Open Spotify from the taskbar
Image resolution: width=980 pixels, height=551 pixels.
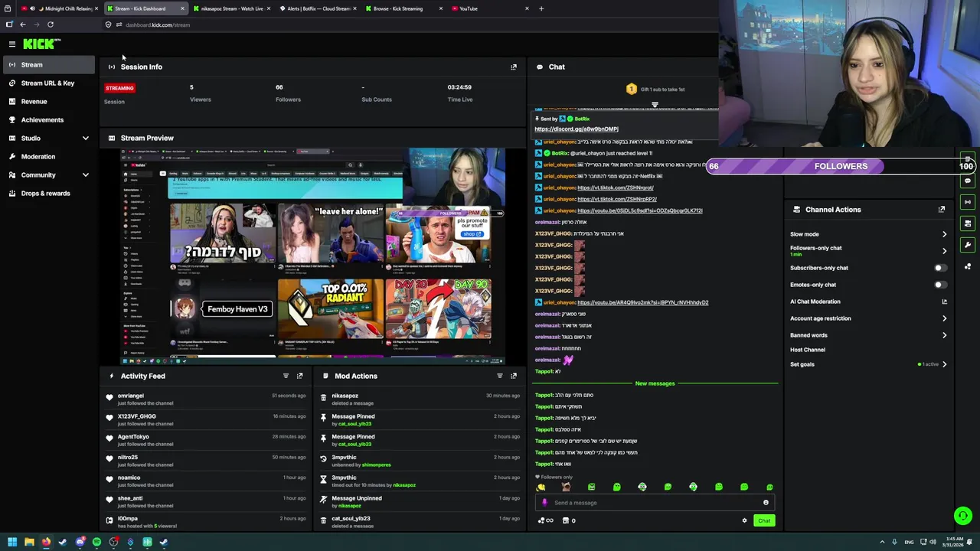pos(96,542)
